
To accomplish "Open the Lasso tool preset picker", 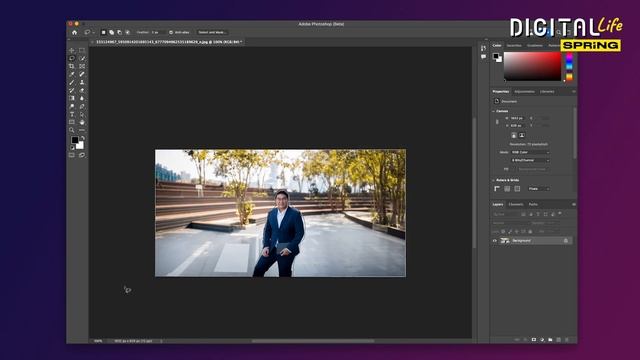I will [x=89, y=32].
